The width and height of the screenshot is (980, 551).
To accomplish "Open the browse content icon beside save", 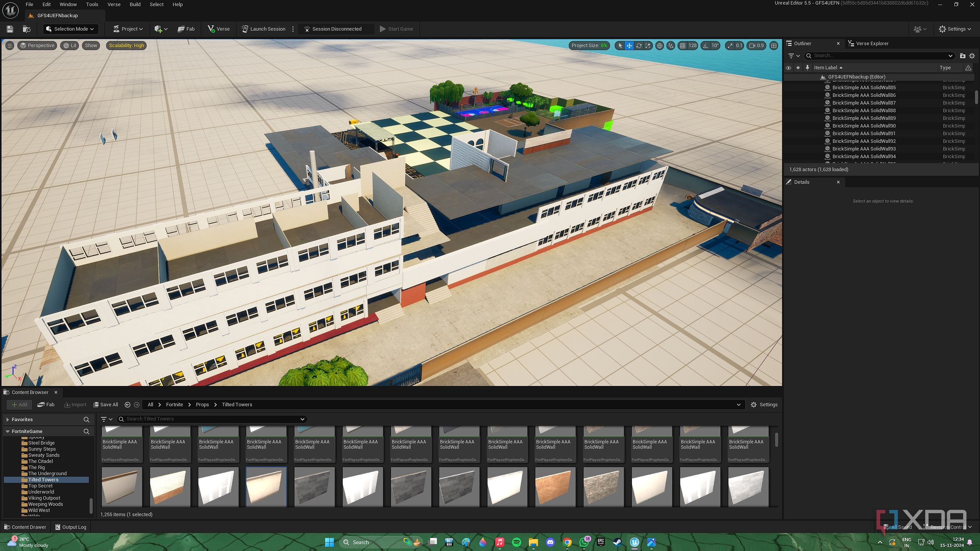I will pyautogui.click(x=26, y=29).
